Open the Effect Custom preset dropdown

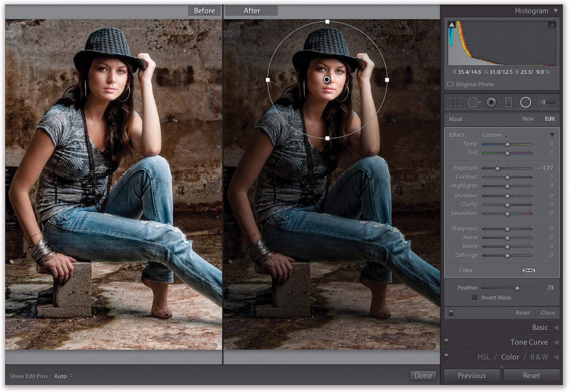[495, 135]
